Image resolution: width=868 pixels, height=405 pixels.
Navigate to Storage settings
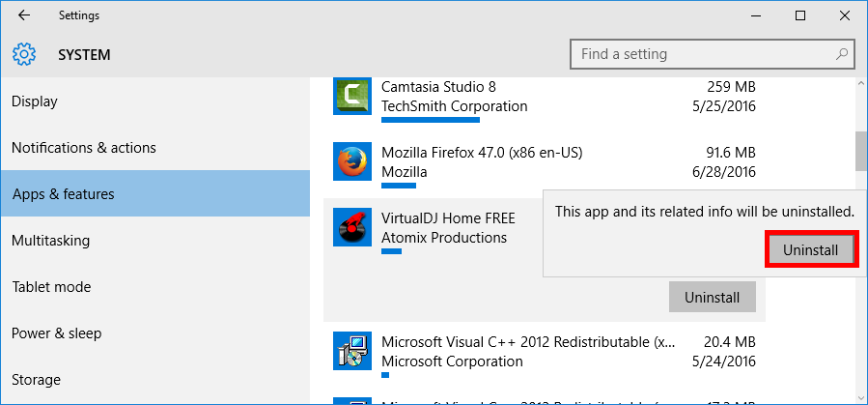point(36,380)
